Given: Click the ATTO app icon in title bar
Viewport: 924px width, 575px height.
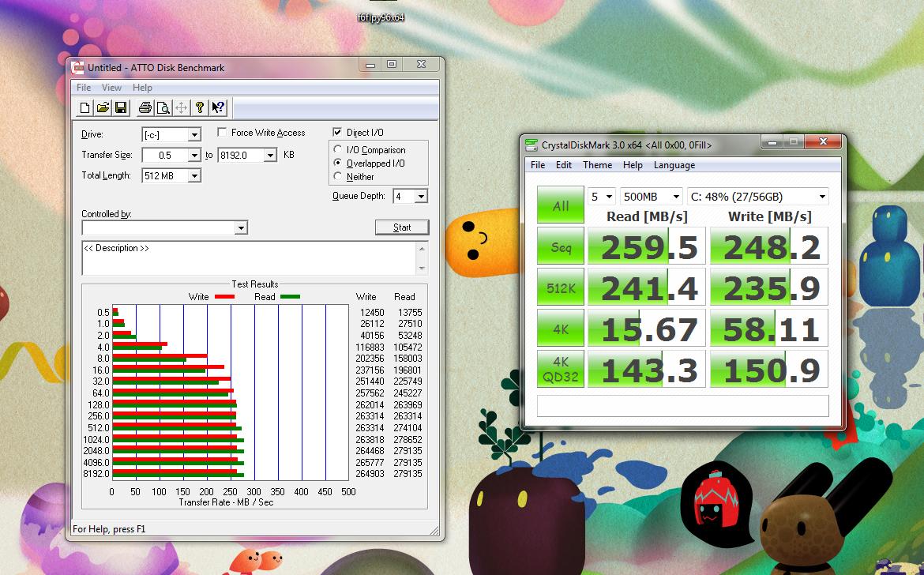Looking at the screenshot, I should coord(77,68).
